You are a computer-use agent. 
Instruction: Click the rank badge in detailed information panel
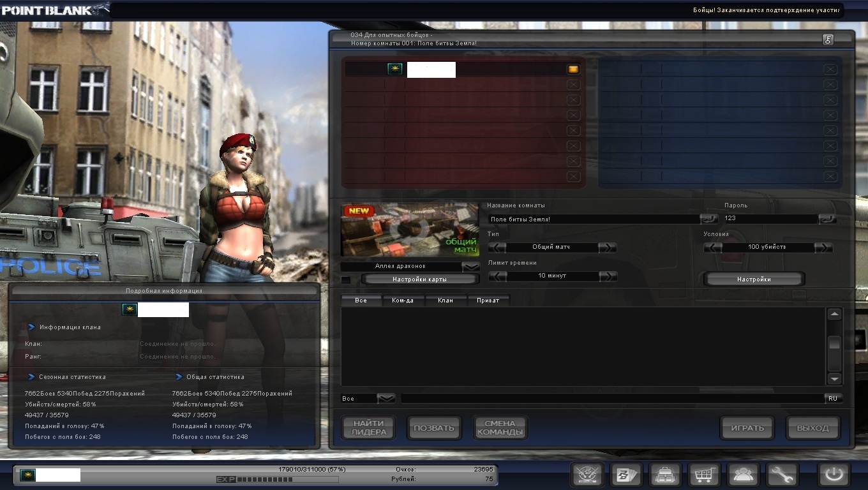(130, 309)
